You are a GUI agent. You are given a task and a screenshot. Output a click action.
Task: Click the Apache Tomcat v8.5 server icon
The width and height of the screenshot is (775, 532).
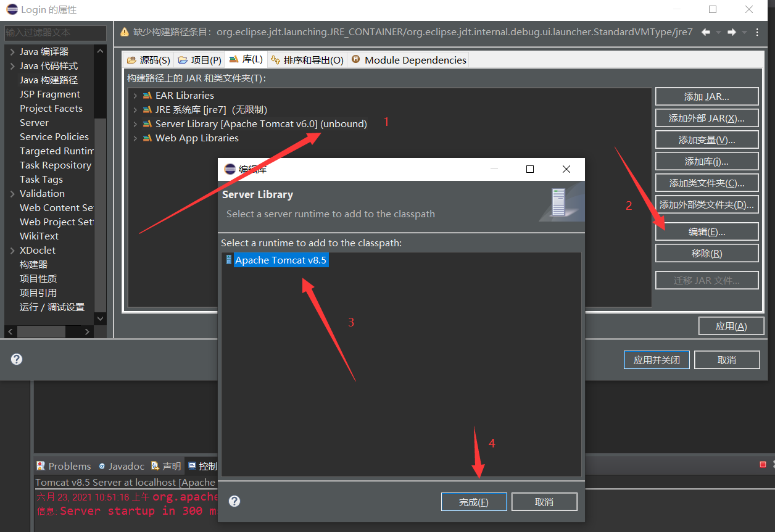click(229, 260)
